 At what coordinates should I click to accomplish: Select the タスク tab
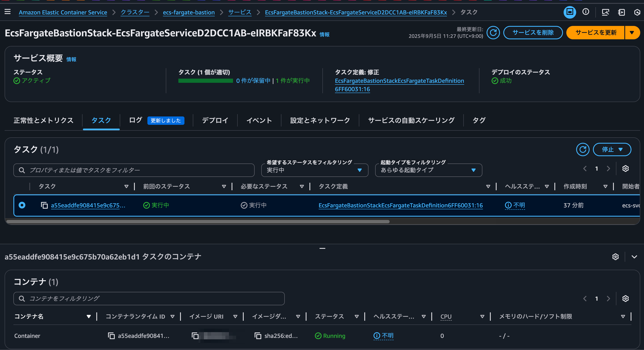[x=101, y=120]
